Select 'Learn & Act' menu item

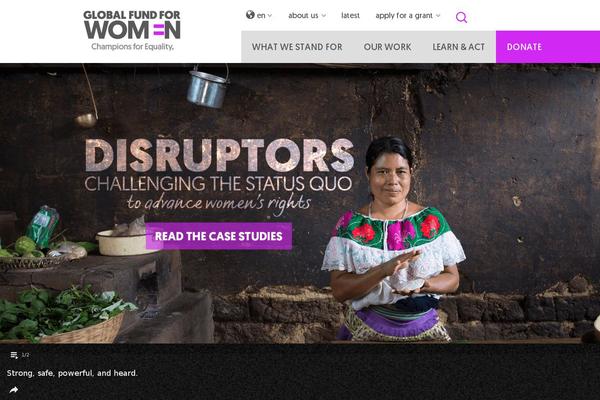click(458, 47)
